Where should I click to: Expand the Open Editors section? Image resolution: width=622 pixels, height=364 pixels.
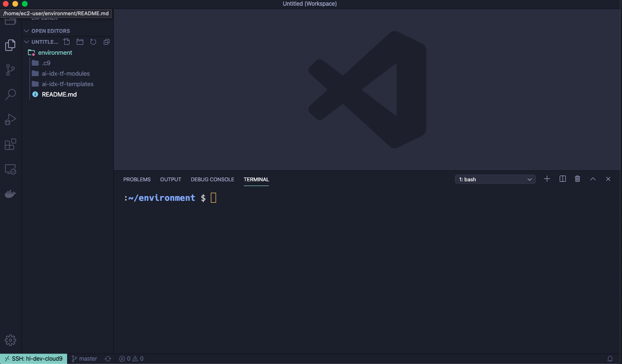[x=50, y=31]
